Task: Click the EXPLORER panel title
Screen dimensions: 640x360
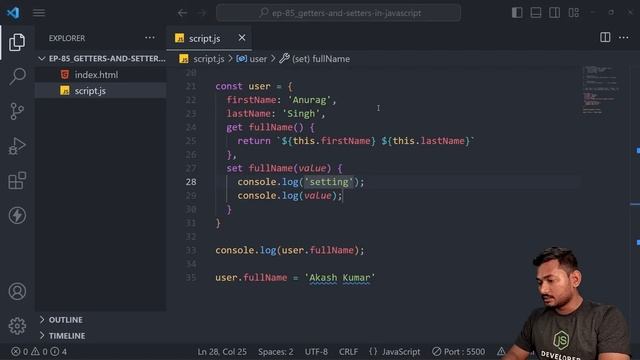Action: point(67,38)
